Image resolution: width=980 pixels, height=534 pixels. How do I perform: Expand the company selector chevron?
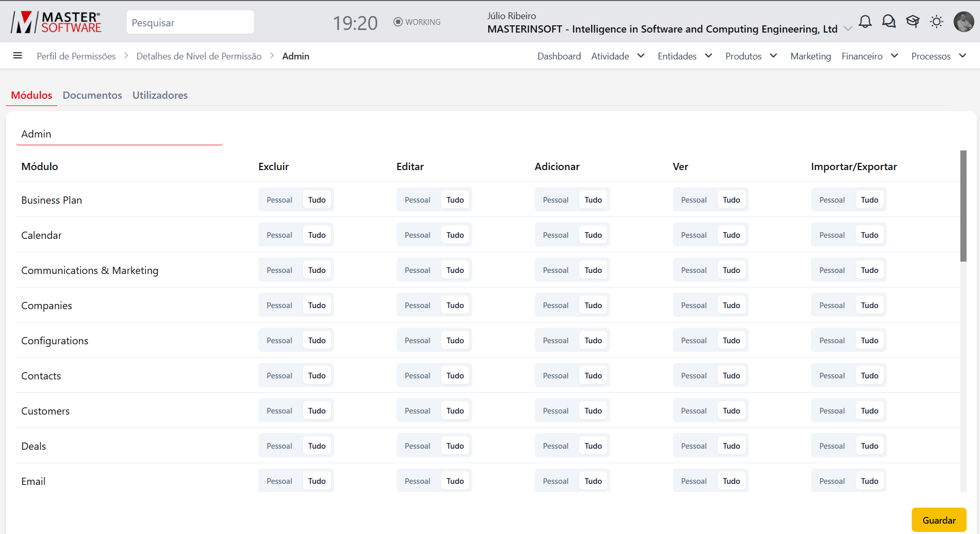[x=848, y=29]
